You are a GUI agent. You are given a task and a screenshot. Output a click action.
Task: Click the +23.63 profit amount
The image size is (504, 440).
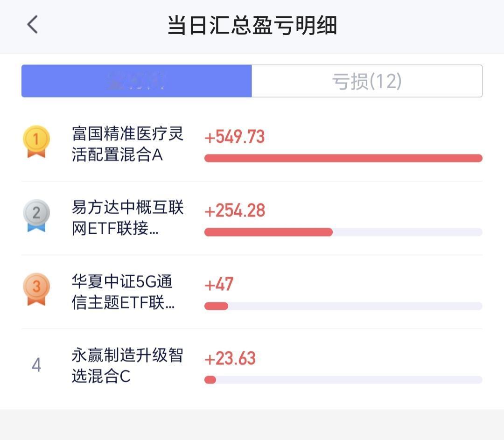pyautogui.click(x=230, y=358)
